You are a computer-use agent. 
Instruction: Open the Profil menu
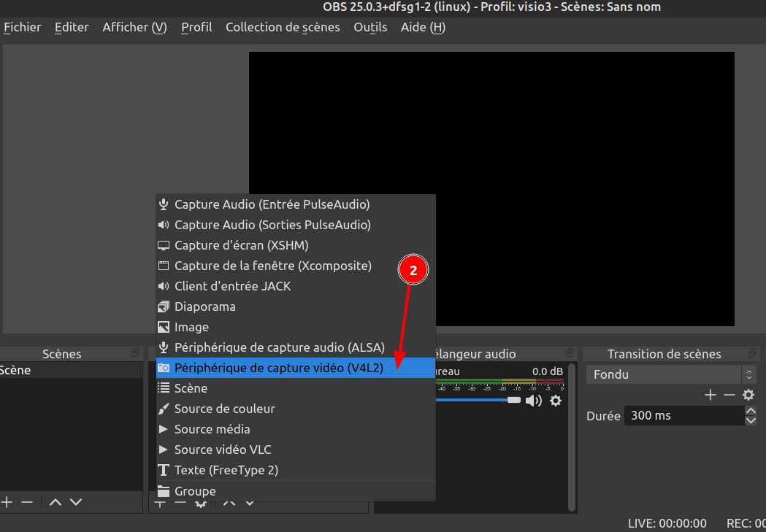click(196, 27)
